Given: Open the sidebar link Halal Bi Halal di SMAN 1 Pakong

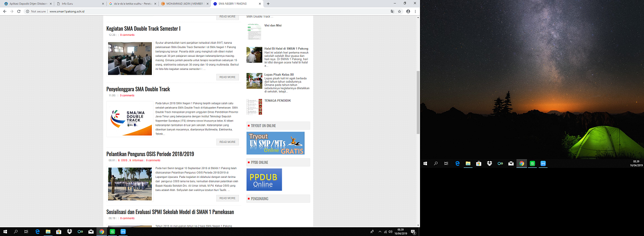Looking at the screenshot, I should 286,49.
